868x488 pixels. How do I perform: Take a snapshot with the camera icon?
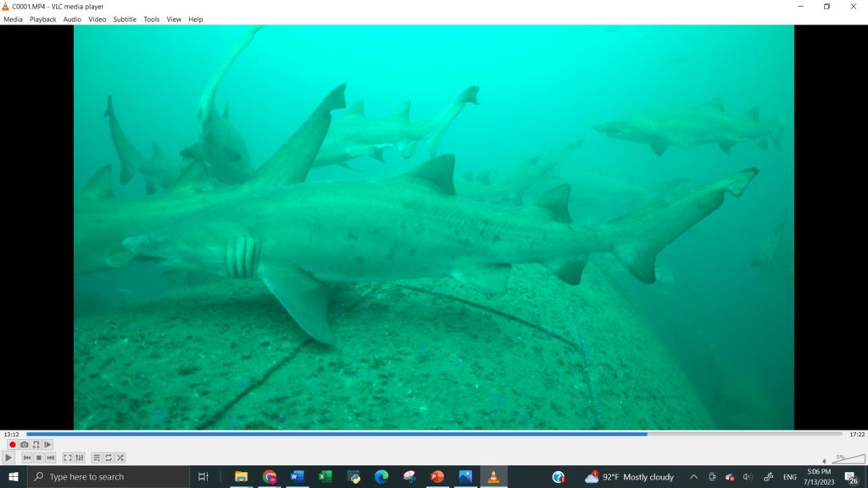24,445
